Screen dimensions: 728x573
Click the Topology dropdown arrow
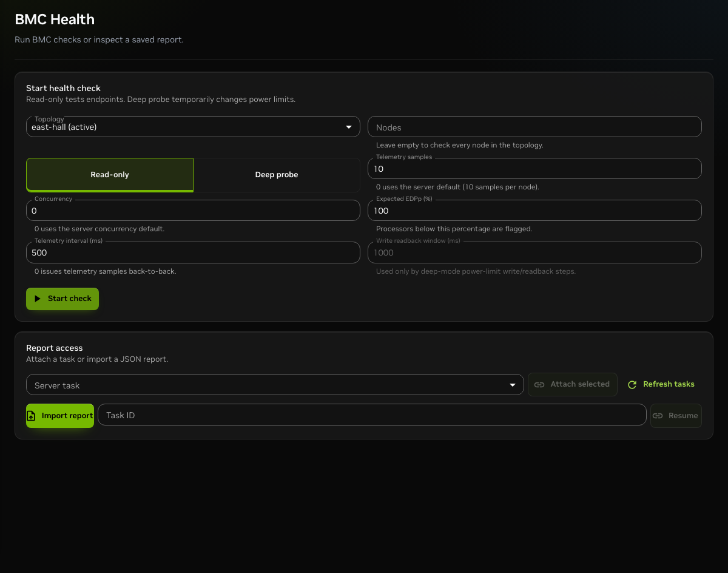348,127
